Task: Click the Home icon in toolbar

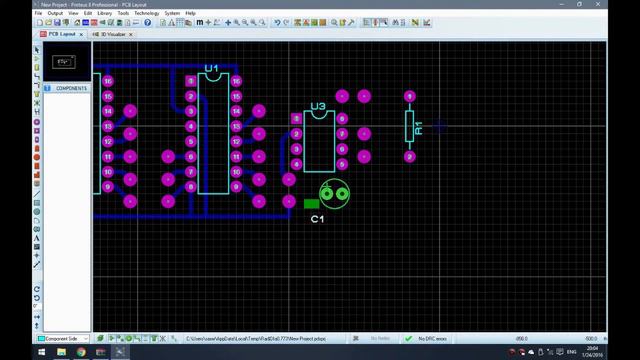Action: [x=77, y=23]
